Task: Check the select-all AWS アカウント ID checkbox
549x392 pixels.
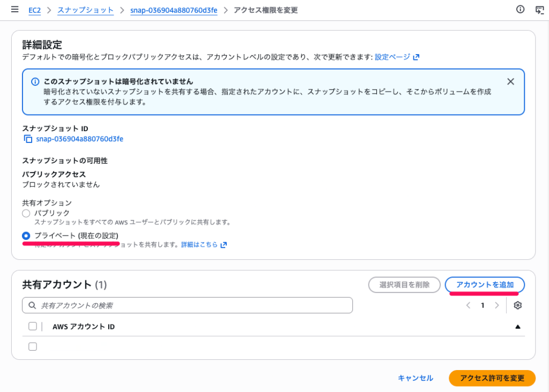Action: [33, 326]
